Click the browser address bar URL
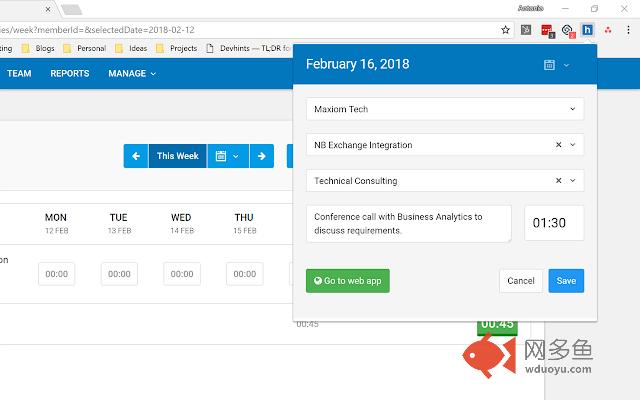The height and width of the screenshot is (400, 640). click(x=97, y=30)
